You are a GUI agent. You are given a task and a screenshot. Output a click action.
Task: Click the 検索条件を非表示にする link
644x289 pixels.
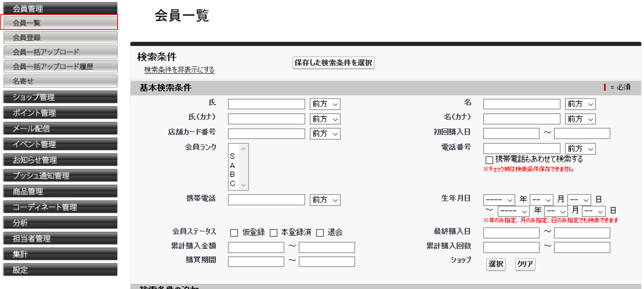pos(179,70)
